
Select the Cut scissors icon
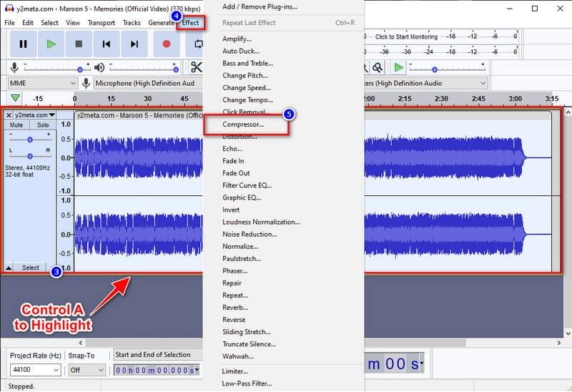click(x=195, y=67)
